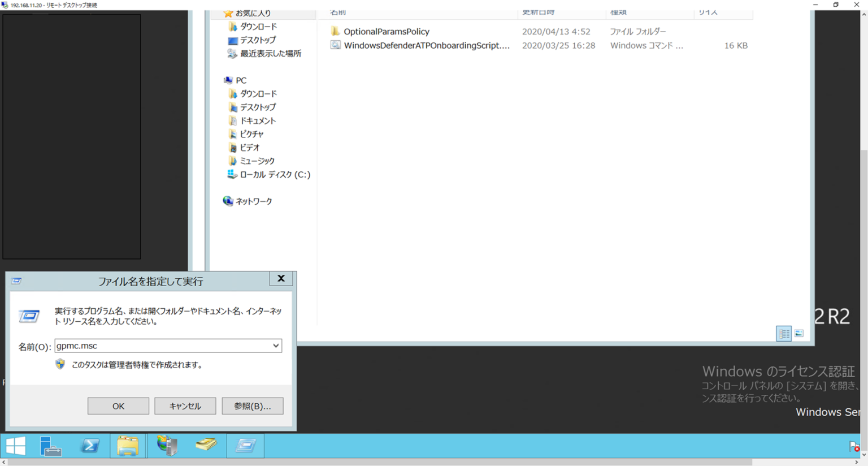Image resolution: width=868 pixels, height=466 pixels.
Task: Select ネットワーク in the navigation pane
Action: [254, 201]
